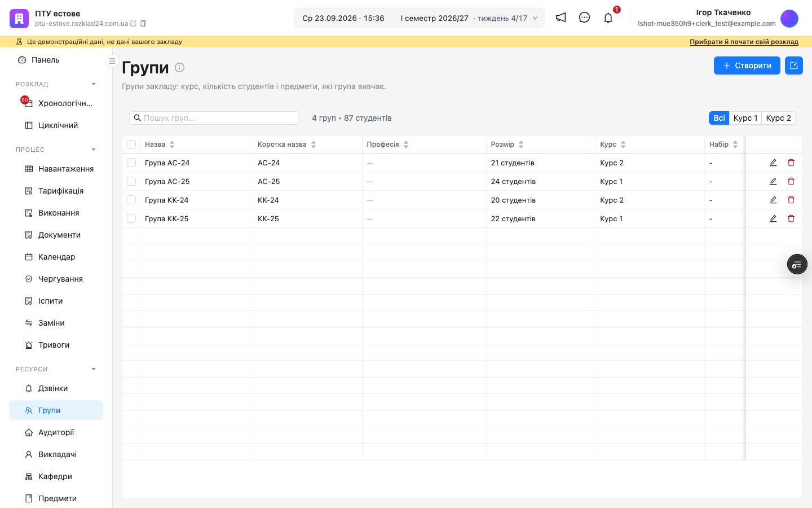The width and height of the screenshot is (812, 508).
Task: Toggle the select-all header checkbox
Action: (131, 144)
